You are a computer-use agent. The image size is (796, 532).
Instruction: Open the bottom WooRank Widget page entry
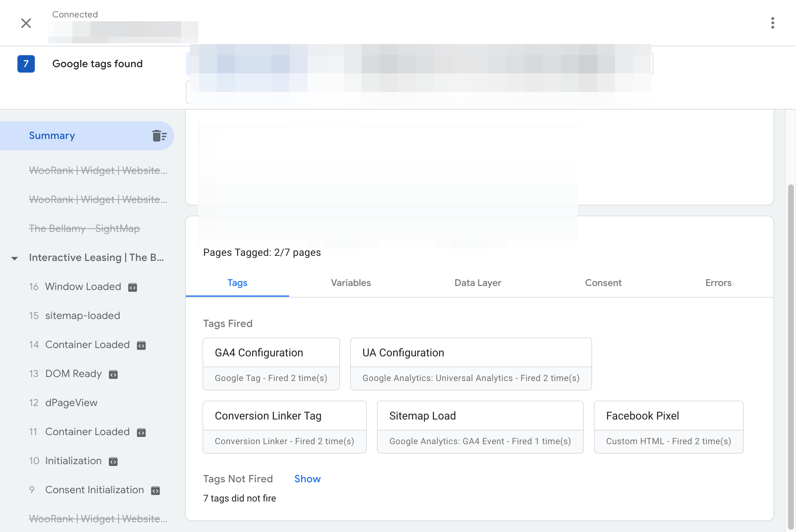coord(98,519)
